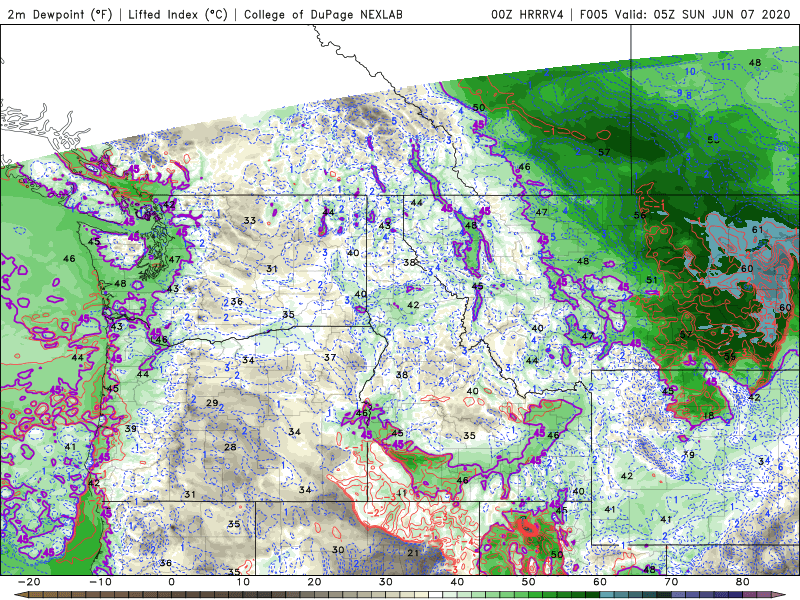800x600 pixels.
Task: Click the dewpoint value 21 on the map
Action: point(413,553)
